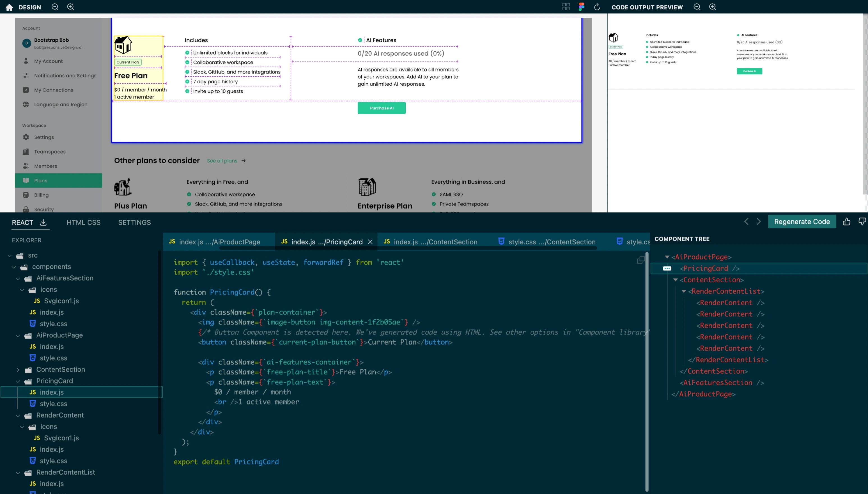The height and width of the screenshot is (494, 868).
Task: Collapse AiProductPage node in component tree
Action: click(667, 257)
